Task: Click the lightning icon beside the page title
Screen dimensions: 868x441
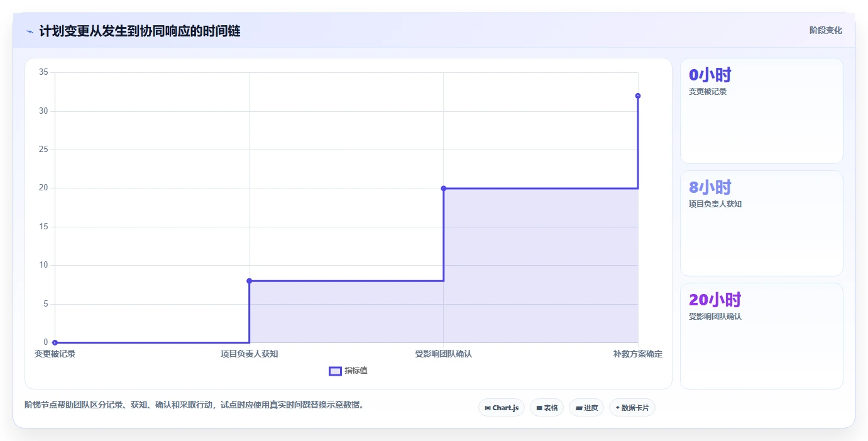Action: [30, 31]
